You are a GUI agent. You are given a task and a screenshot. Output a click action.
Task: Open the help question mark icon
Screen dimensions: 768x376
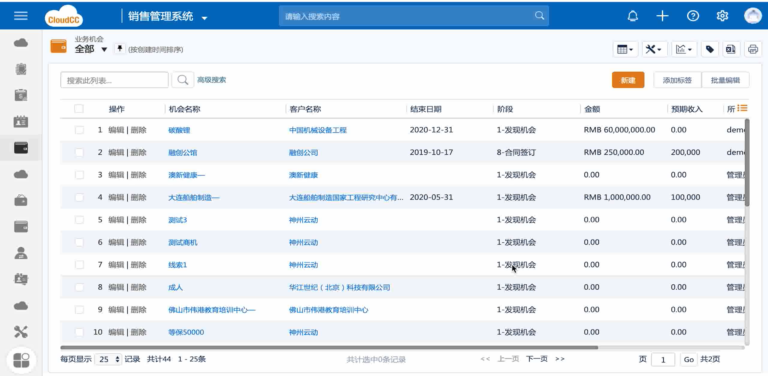point(693,16)
